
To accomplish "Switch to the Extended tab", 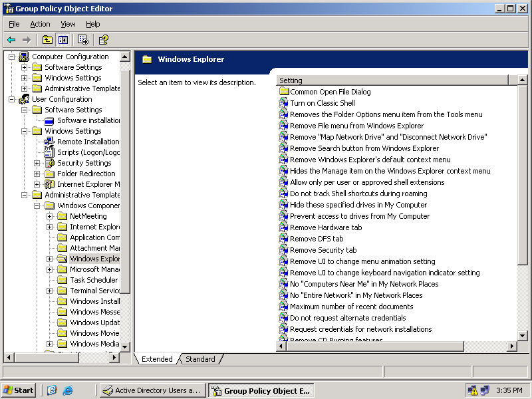I will 157,359.
